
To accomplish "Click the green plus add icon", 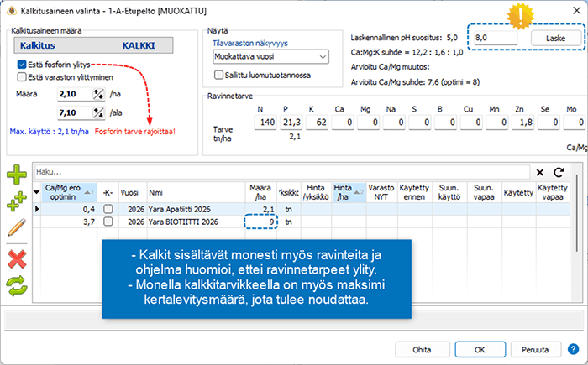I will tap(17, 175).
